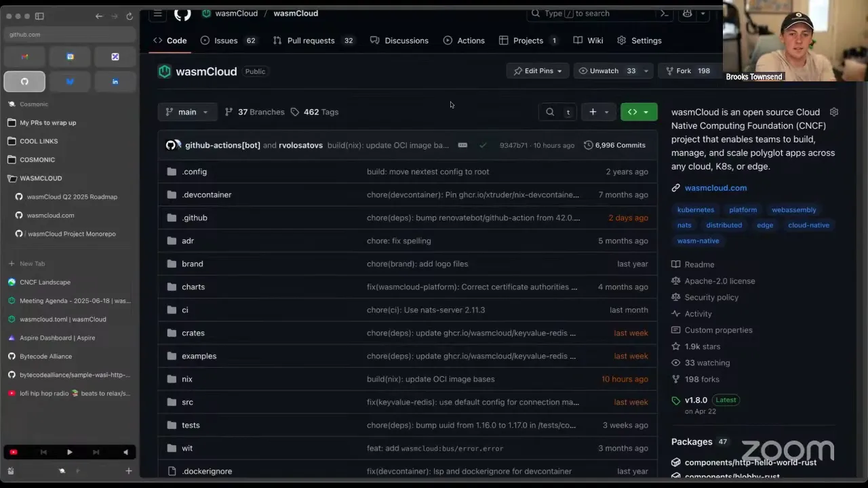868x488 pixels.
Task: Click the GitHub Octocat home logo
Action: [x=182, y=14]
